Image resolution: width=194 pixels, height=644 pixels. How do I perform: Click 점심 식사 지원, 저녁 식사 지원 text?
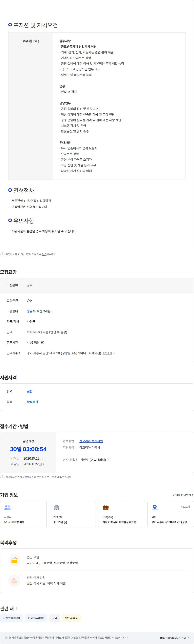(x=46, y=583)
